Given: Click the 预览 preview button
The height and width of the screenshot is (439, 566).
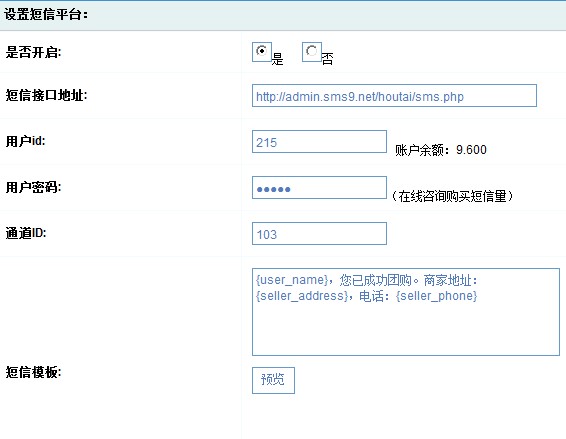Looking at the screenshot, I should pos(273,380).
